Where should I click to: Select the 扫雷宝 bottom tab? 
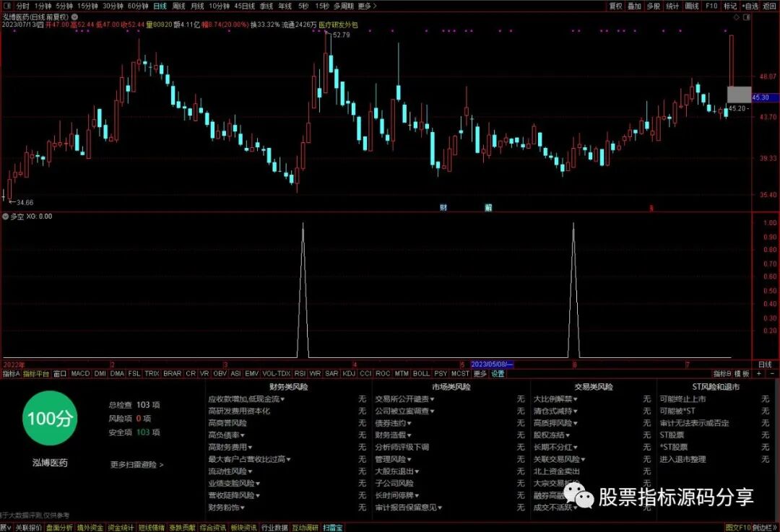click(332, 528)
